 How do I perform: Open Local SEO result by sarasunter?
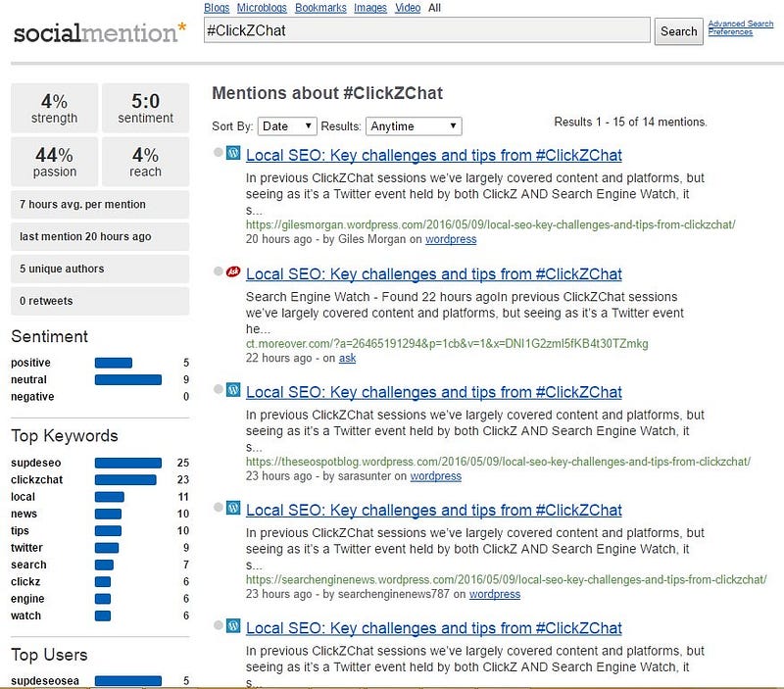point(433,392)
